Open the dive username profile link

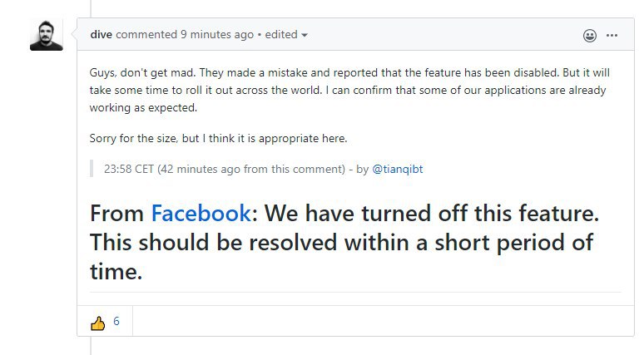[x=101, y=35]
